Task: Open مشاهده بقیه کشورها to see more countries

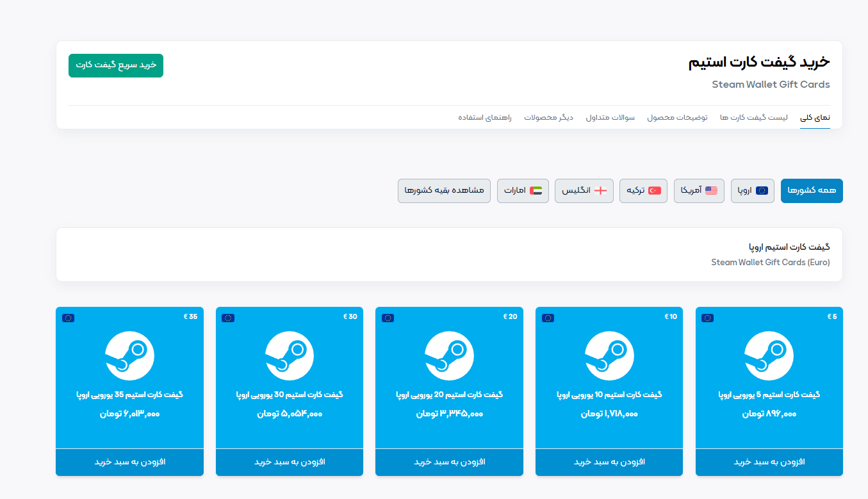Action: (x=444, y=190)
